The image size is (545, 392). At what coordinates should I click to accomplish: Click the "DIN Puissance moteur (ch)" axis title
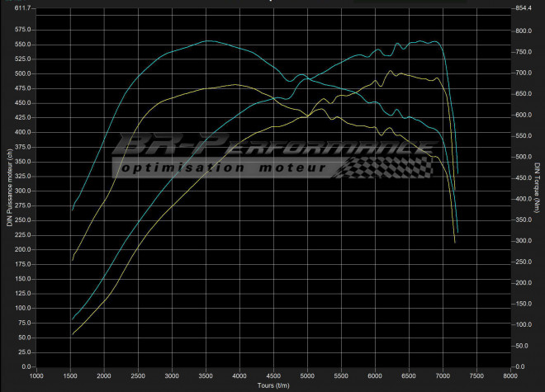point(7,188)
